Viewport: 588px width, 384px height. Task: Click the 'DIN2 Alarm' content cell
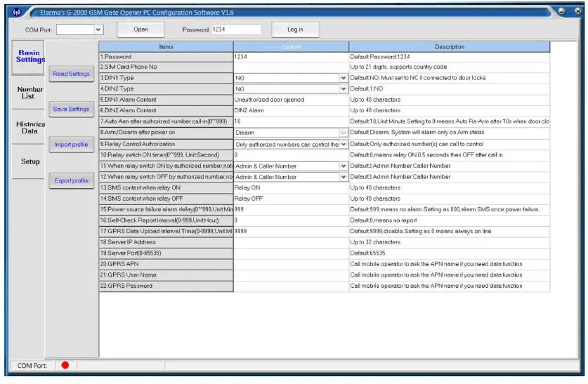[291, 110]
